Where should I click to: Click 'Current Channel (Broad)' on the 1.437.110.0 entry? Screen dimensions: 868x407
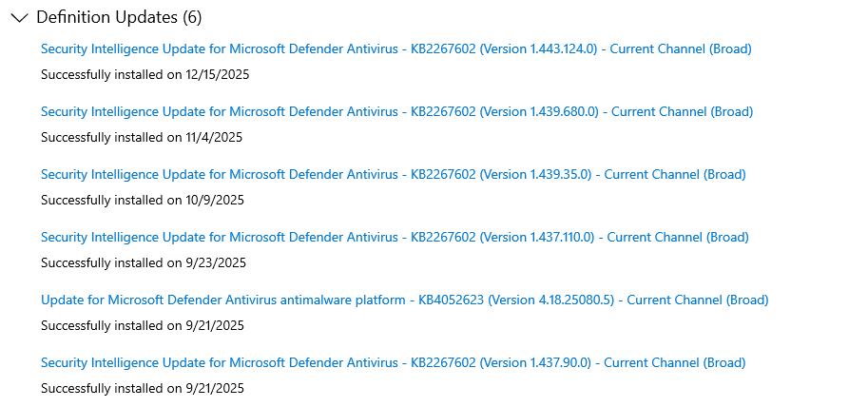pos(678,237)
